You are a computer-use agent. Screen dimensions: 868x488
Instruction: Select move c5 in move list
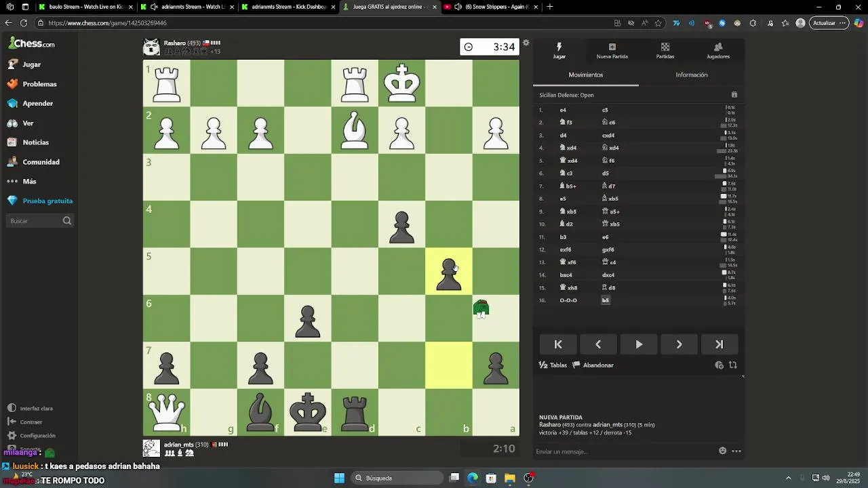pos(605,110)
